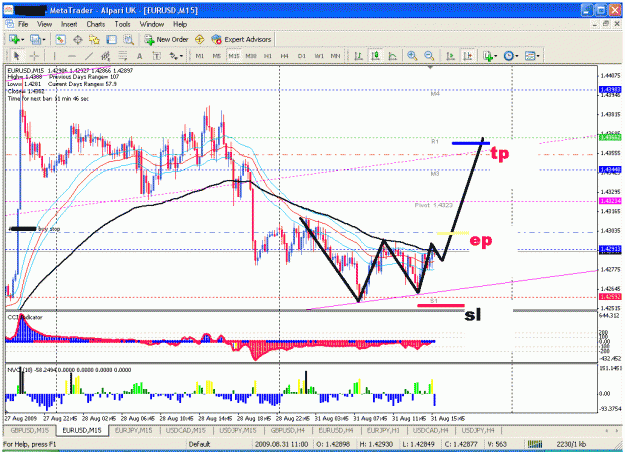Switch to the EURUSD,H4 chart tab
625x452 pixels.
(x=336, y=430)
